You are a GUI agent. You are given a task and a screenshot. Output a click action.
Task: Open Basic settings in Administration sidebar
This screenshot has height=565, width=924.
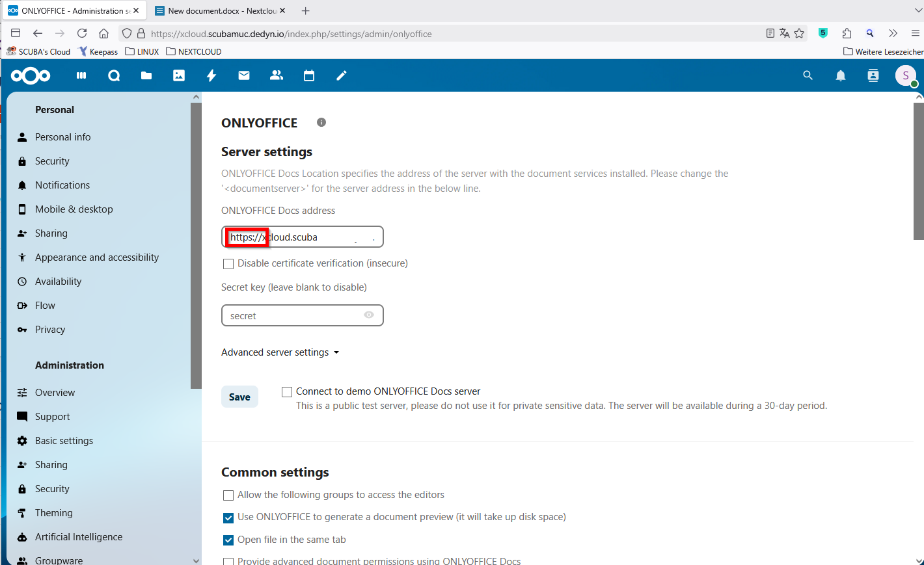[64, 441]
